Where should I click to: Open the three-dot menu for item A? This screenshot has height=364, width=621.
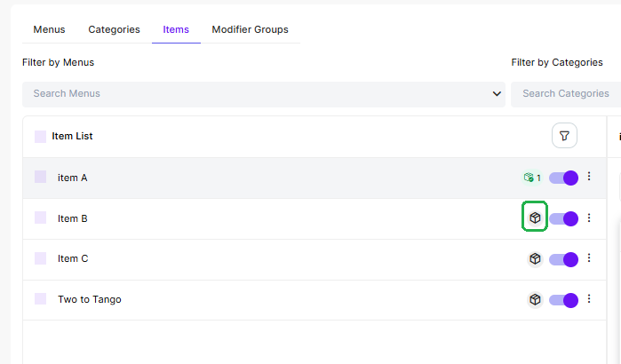588,177
